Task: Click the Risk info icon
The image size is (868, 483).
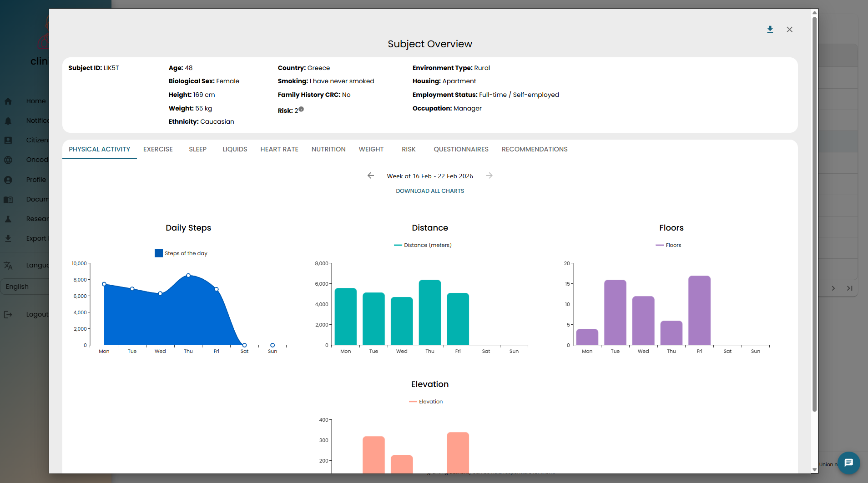Action: pyautogui.click(x=301, y=109)
